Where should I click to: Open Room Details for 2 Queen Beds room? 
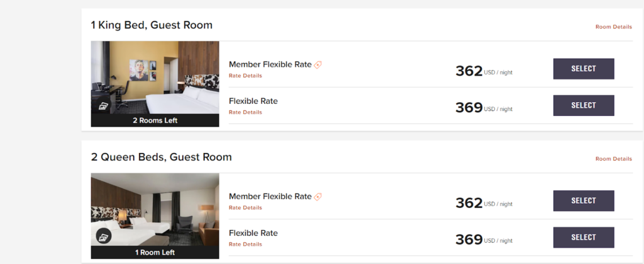coord(613,159)
